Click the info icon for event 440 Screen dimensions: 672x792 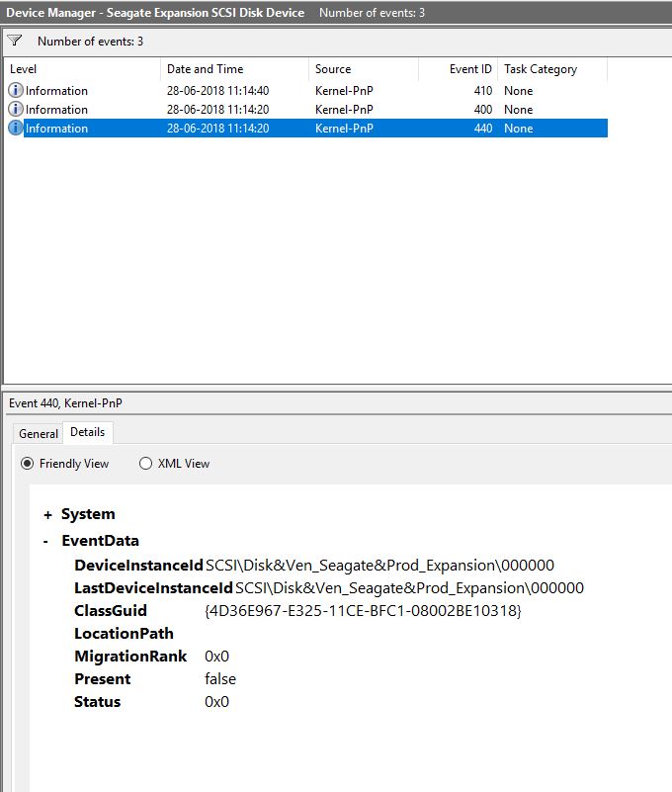pyautogui.click(x=16, y=128)
